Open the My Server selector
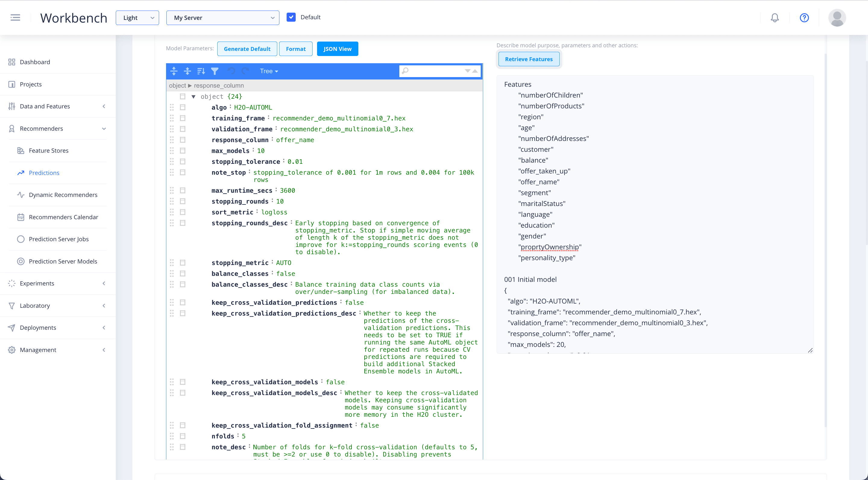868x480 pixels. click(222, 17)
